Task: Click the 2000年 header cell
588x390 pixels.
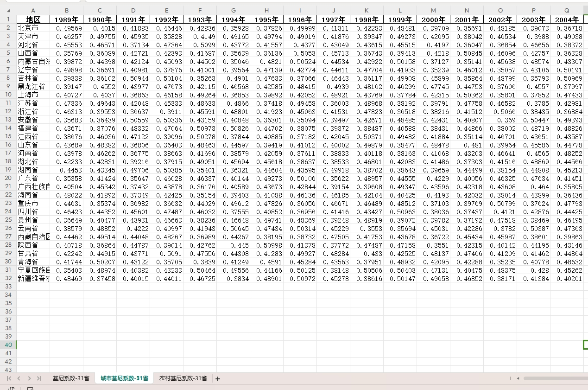Action: point(434,19)
